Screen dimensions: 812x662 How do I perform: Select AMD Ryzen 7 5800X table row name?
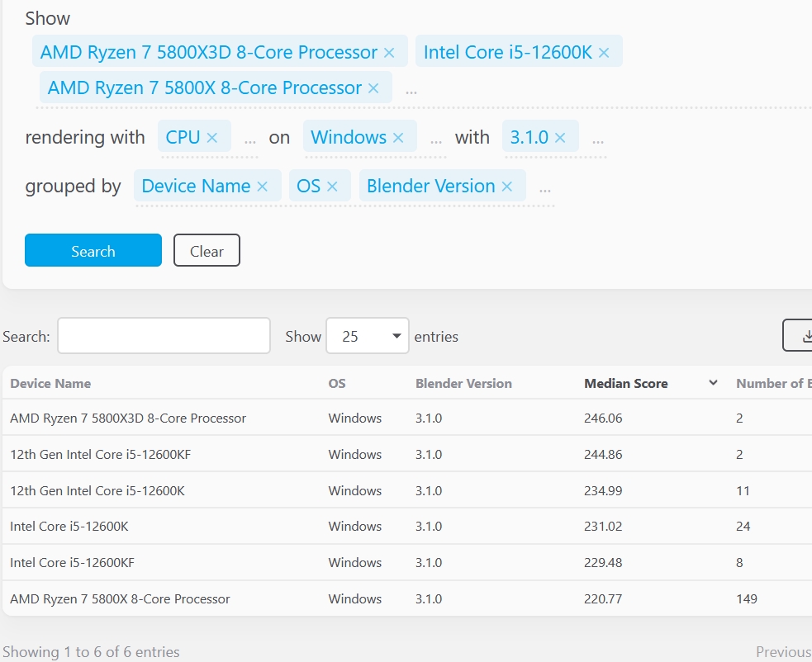[120, 598]
